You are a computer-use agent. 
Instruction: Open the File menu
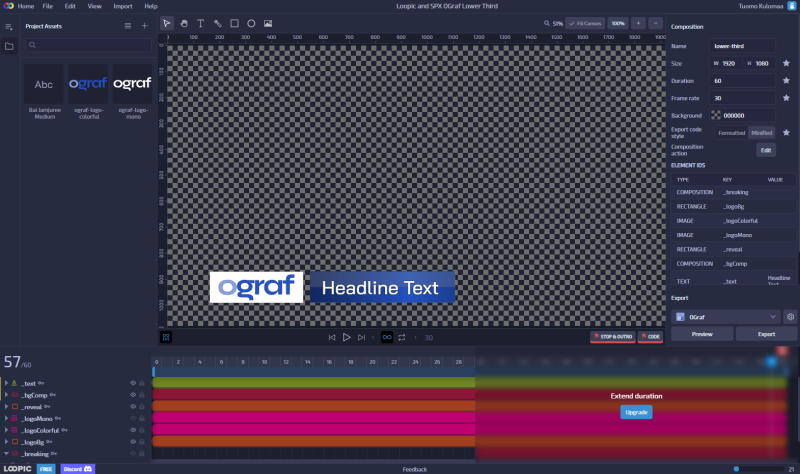click(47, 6)
